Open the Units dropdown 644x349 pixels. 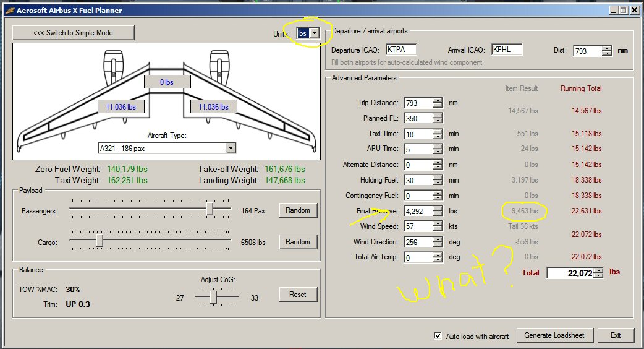[314, 33]
